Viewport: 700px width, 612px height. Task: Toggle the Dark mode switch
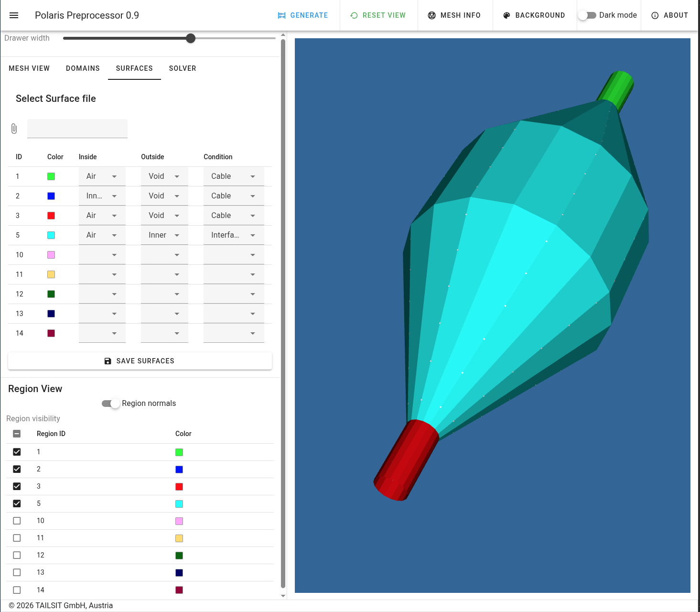tap(587, 15)
